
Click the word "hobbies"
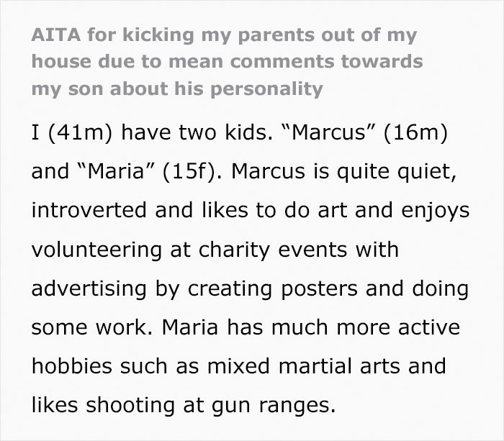coord(72,366)
